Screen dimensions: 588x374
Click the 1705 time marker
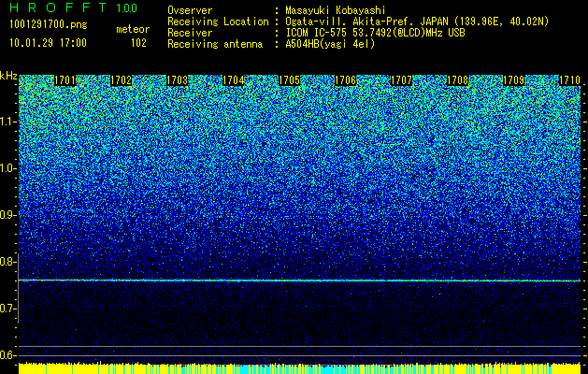[x=290, y=80]
